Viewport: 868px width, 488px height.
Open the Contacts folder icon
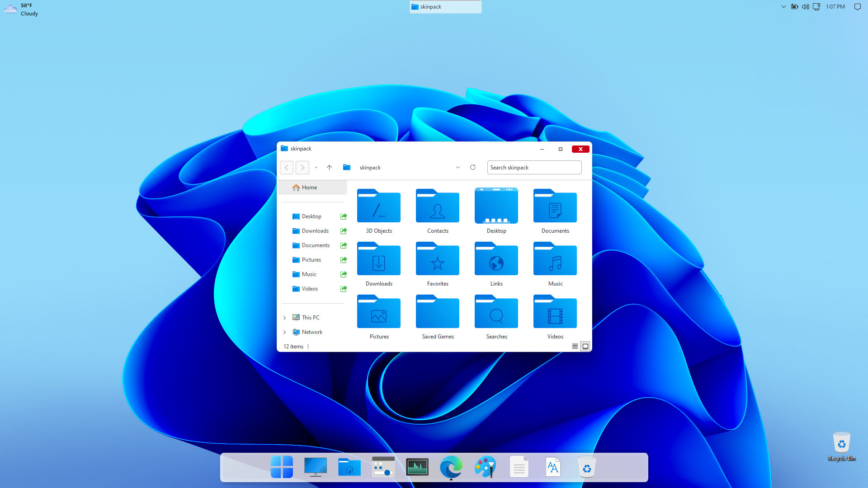point(437,207)
